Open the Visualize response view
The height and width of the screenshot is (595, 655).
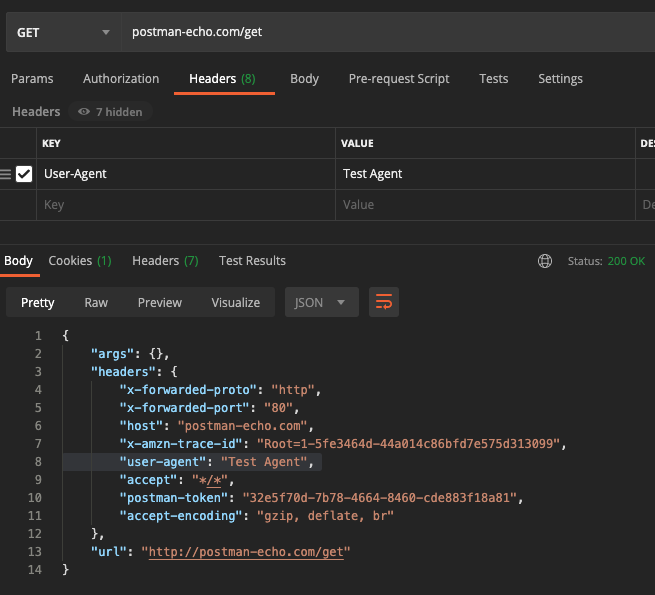point(236,303)
